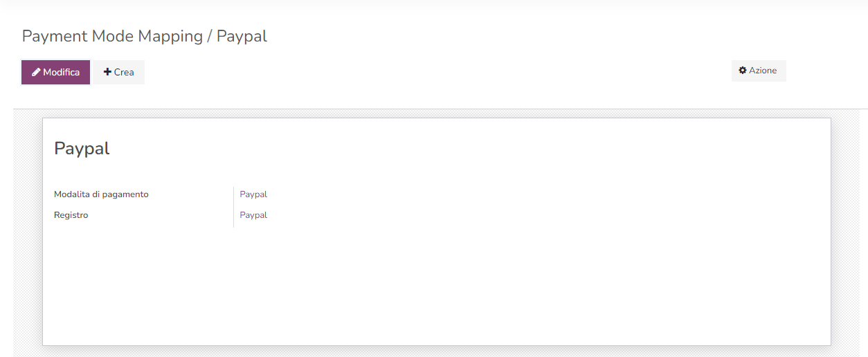Click the breadcrumb slash separator

coord(209,36)
